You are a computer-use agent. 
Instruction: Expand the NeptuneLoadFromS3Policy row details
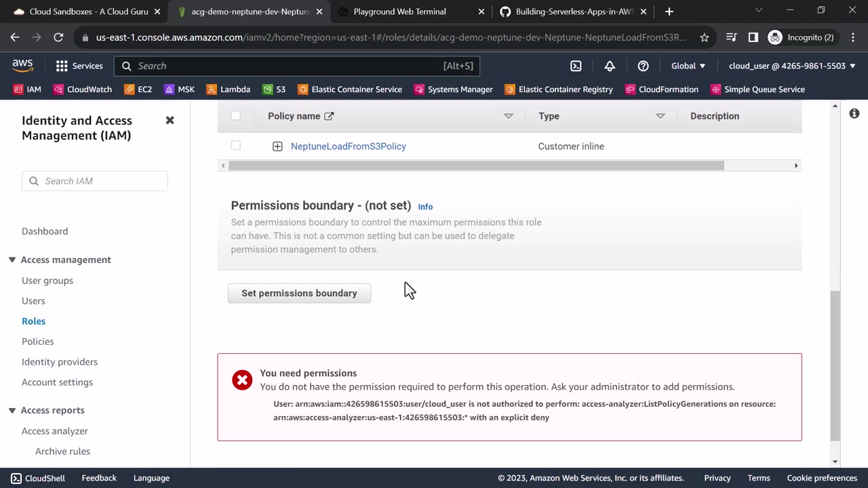(277, 146)
